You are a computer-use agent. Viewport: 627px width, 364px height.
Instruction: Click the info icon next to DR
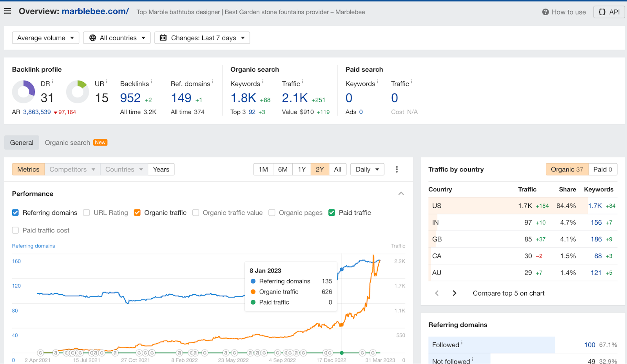pyautogui.click(x=53, y=82)
